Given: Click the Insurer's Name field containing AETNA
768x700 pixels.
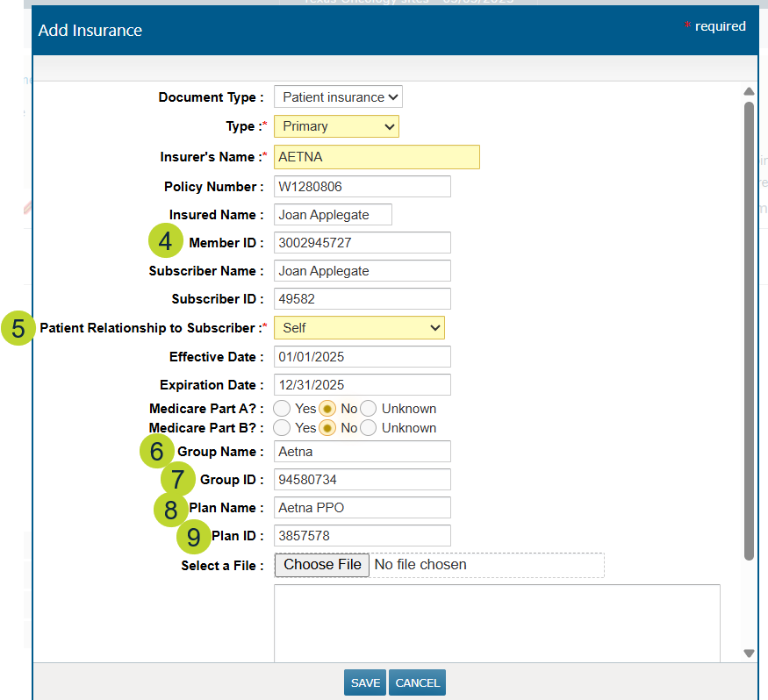Looking at the screenshot, I should point(377,157).
